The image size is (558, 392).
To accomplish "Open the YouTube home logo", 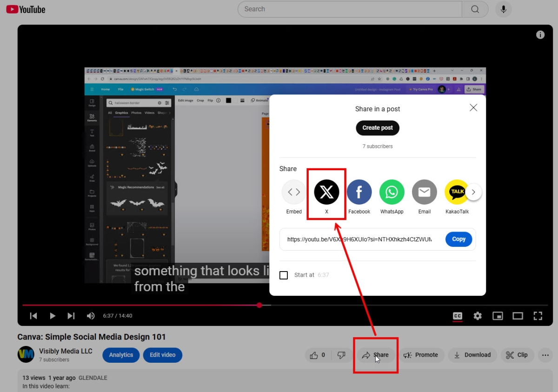I will click(x=26, y=9).
